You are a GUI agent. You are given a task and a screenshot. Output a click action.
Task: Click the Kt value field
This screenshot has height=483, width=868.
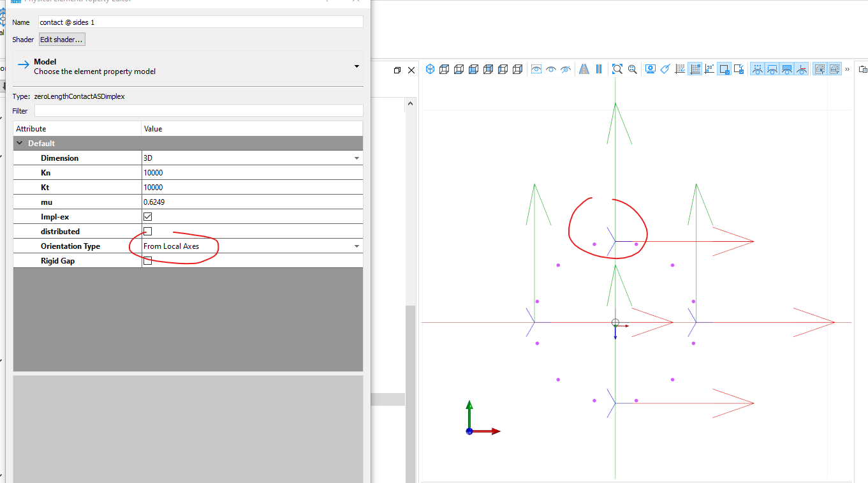tap(252, 188)
